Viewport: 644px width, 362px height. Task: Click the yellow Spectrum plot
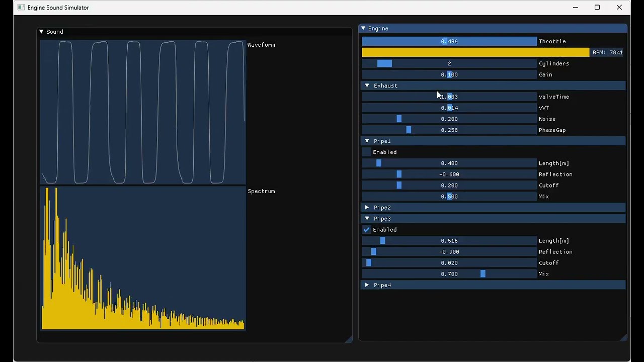click(143, 258)
